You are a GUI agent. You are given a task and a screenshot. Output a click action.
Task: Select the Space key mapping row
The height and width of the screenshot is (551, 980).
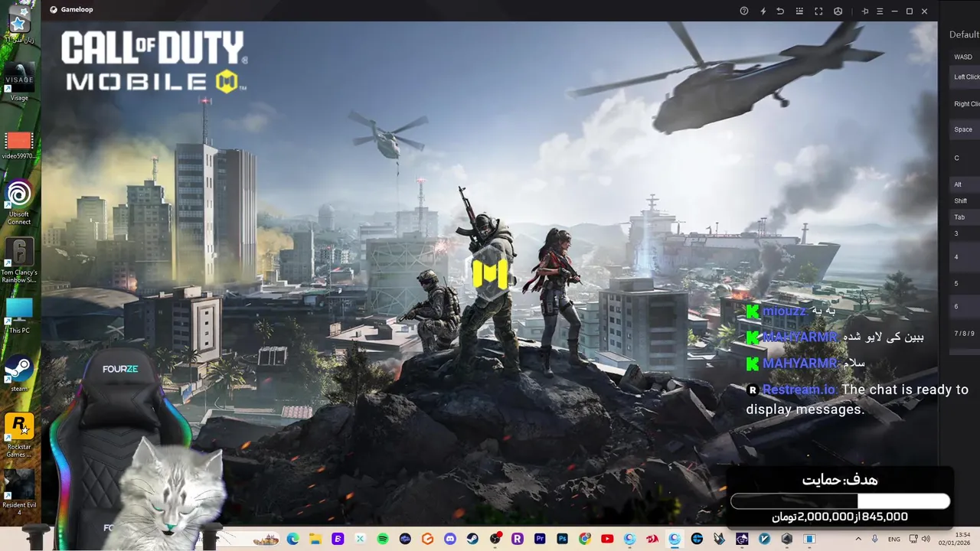tap(964, 129)
